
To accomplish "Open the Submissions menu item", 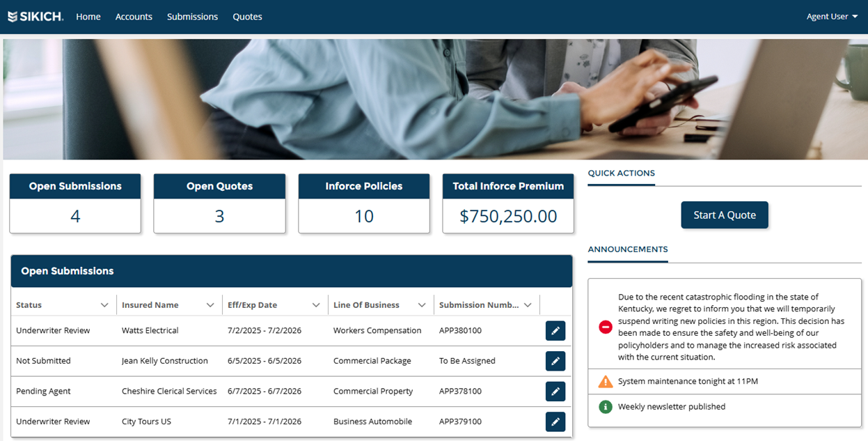I will click(192, 17).
